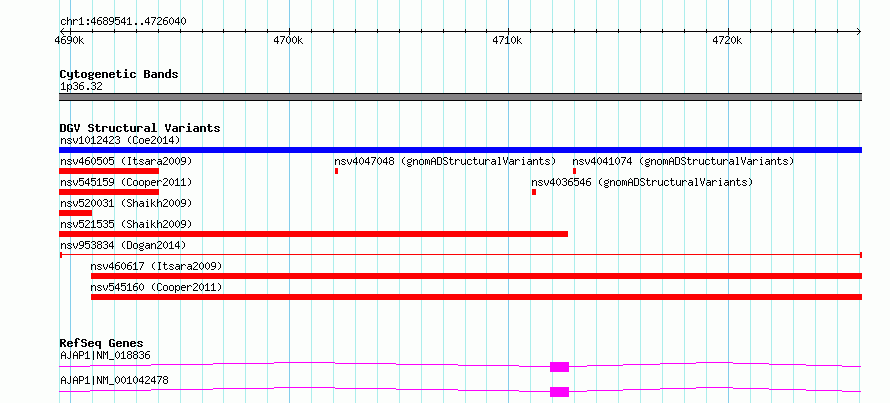Click the RefSeq Genes track heading
890x403 pixels.
(x=102, y=343)
